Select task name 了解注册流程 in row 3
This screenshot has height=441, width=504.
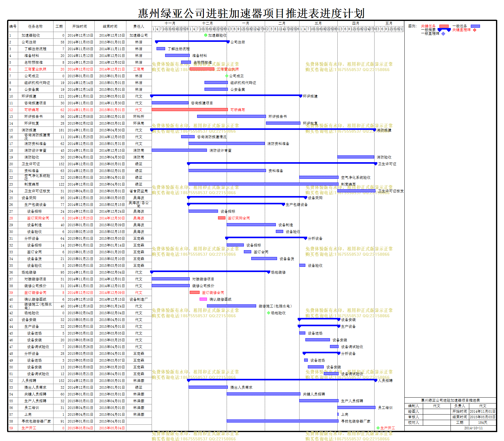(x=35, y=49)
